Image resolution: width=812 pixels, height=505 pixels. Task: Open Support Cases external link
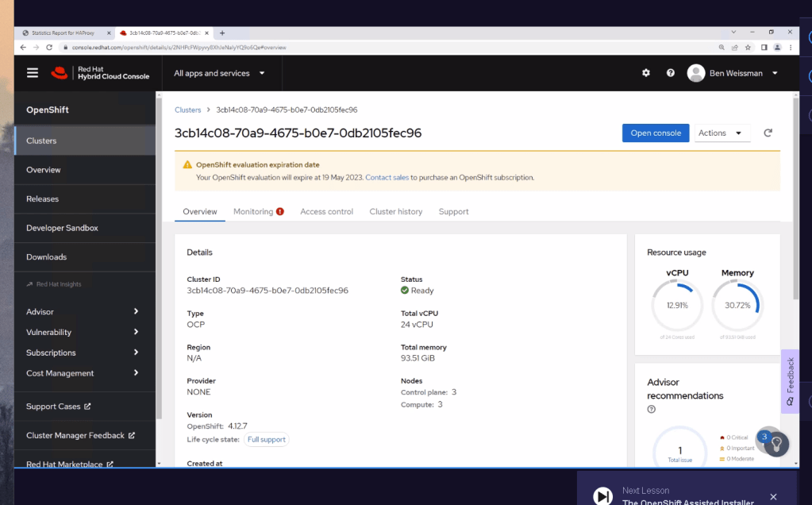(x=59, y=407)
